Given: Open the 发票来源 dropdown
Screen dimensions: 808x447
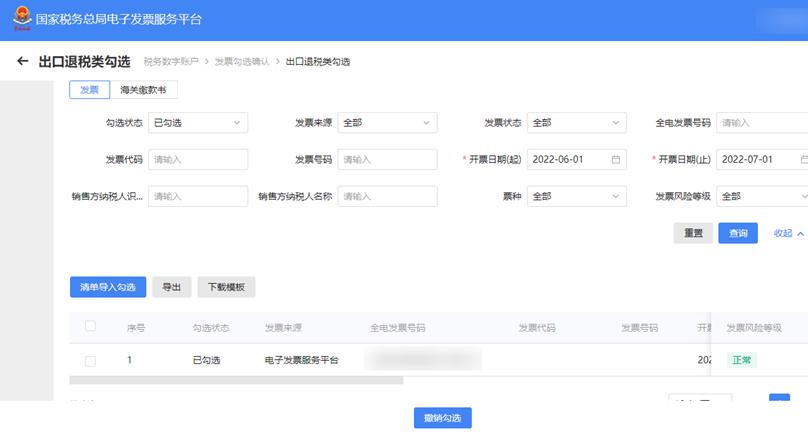Looking at the screenshot, I should [387, 123].
